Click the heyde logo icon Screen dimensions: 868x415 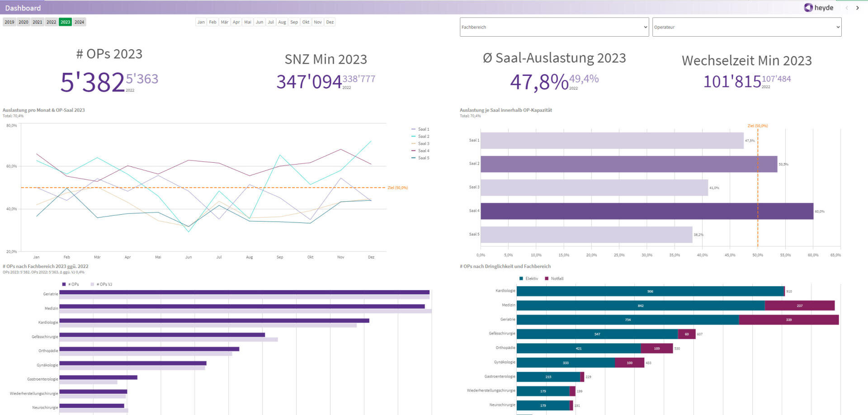pyautogui.click(x=807, y=8)
